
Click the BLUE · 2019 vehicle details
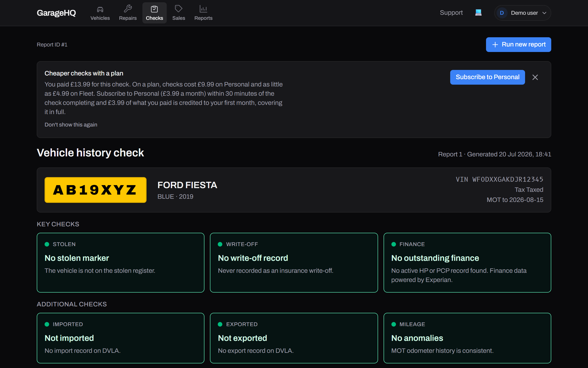[175, 197]
